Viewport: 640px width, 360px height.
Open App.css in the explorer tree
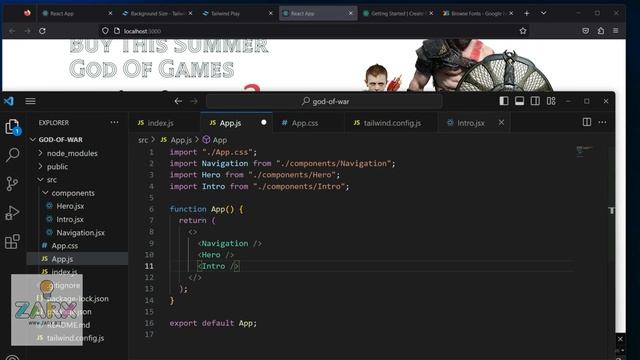64,245
